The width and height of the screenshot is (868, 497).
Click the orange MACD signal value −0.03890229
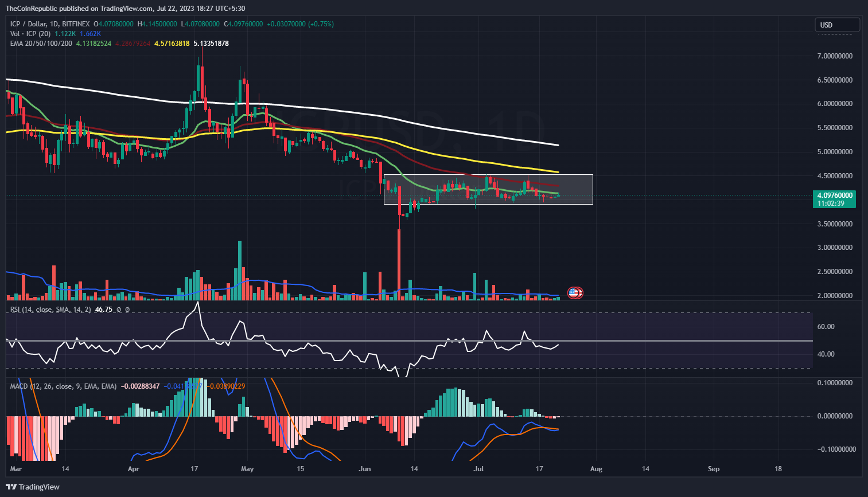pos(225,386)
